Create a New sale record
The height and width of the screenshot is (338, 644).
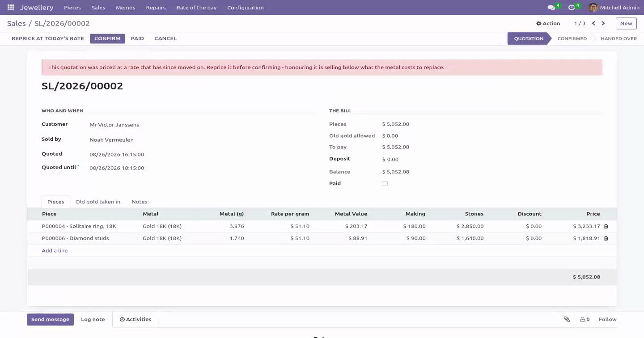(626, 23)
